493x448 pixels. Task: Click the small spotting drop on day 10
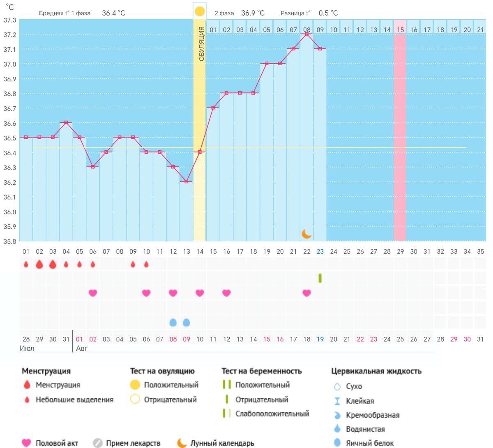pyautogui.click(x=146, y=264)
